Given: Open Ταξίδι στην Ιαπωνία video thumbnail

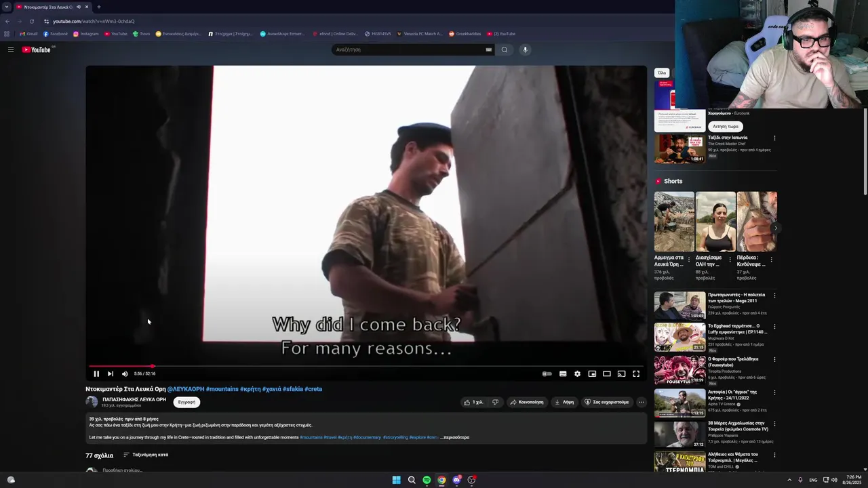Looking at the screenshot, I should pyautogui.click(x=679, y=149).
